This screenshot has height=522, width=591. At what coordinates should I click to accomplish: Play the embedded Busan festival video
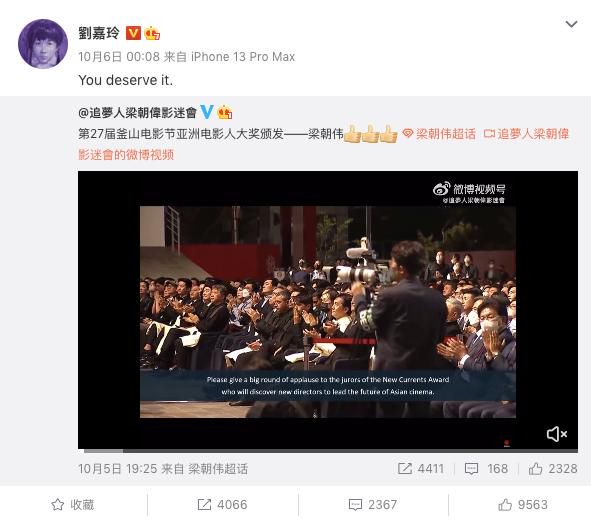tap(328, 310)
